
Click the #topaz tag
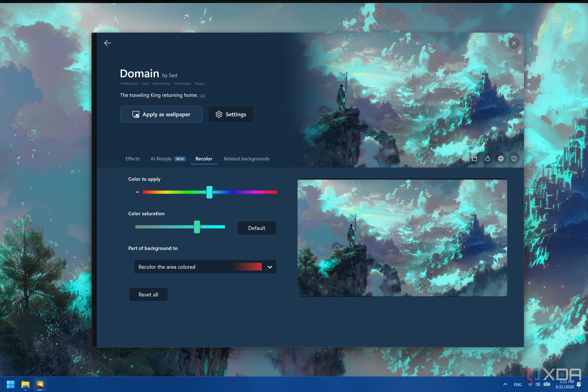coord(200,83)
